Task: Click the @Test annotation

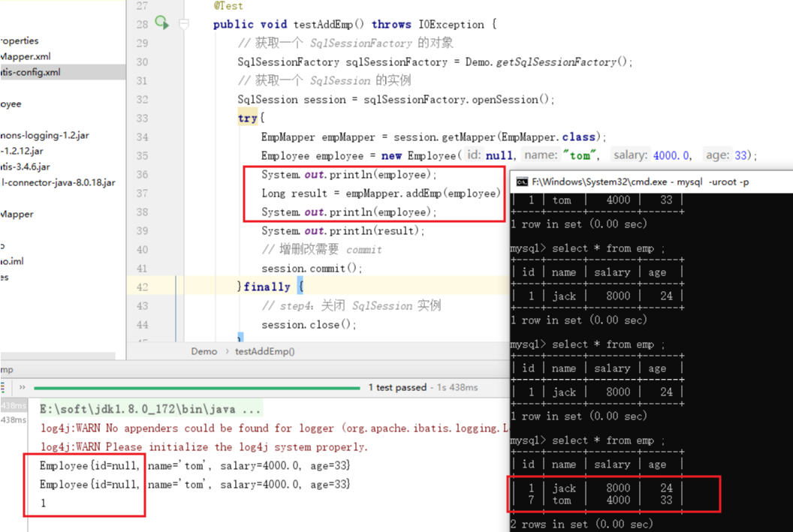Action: (228, 6)
